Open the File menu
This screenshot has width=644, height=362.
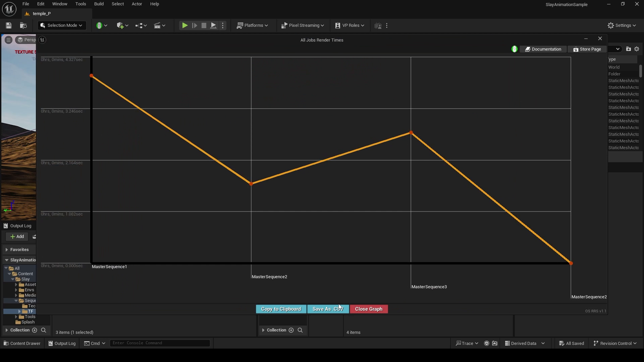[x=25, y=4]
